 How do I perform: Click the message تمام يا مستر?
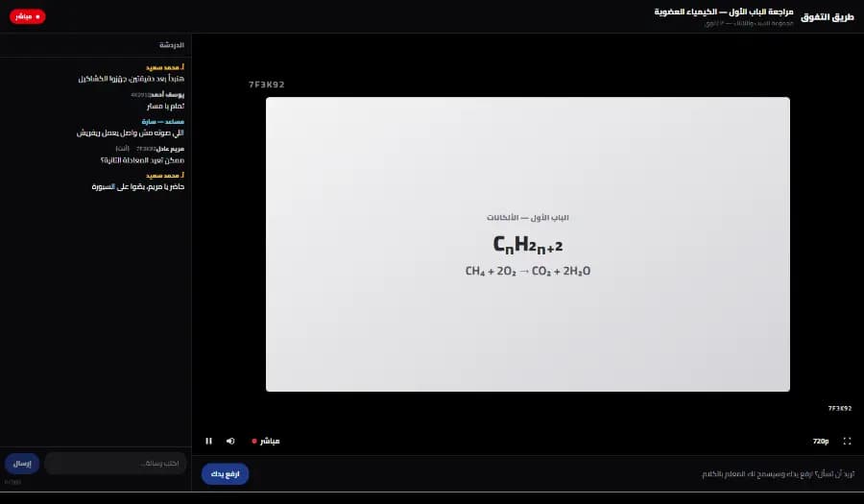[x=165, y=106]
